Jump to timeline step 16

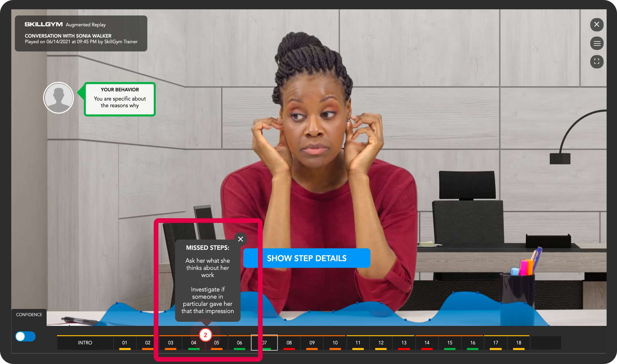point(473,343)
